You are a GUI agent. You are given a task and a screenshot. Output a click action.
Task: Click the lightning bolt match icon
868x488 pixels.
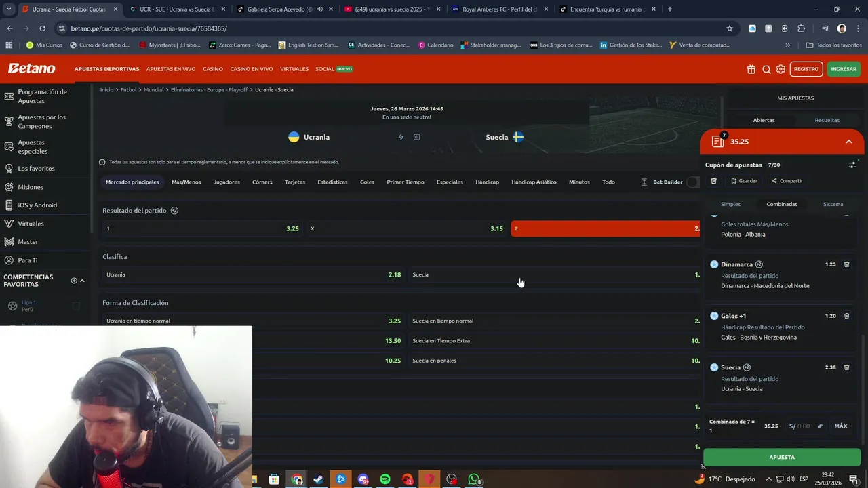point(401,137)
